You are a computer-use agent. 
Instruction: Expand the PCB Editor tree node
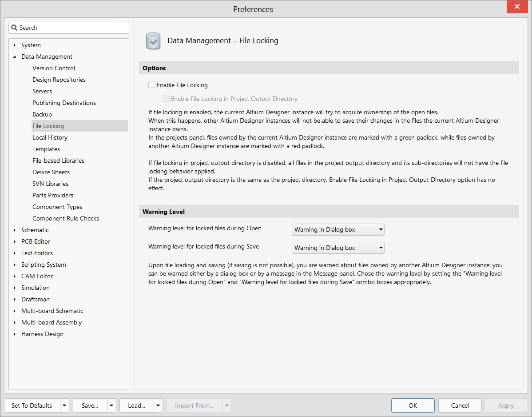tap(14, 241)
